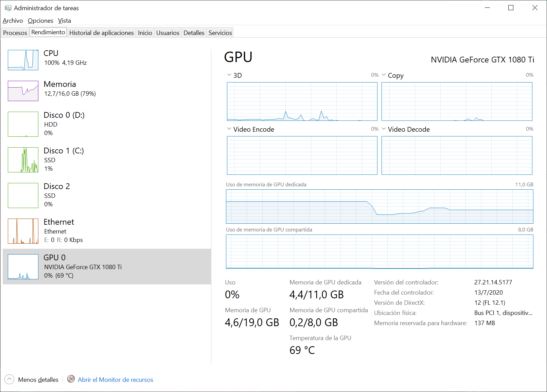
Task: Click the Video Decode utilization graph
Action: point(457,155)
